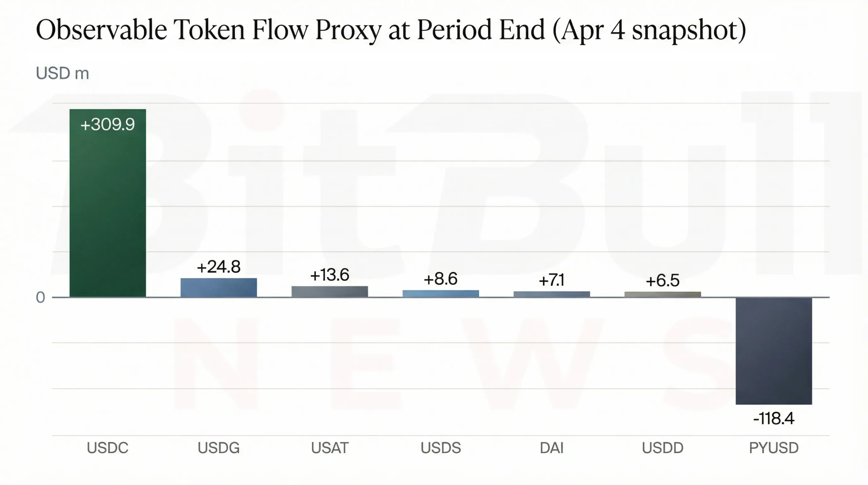
Task: Click the green USDC bar
Action: click(107, 210)
